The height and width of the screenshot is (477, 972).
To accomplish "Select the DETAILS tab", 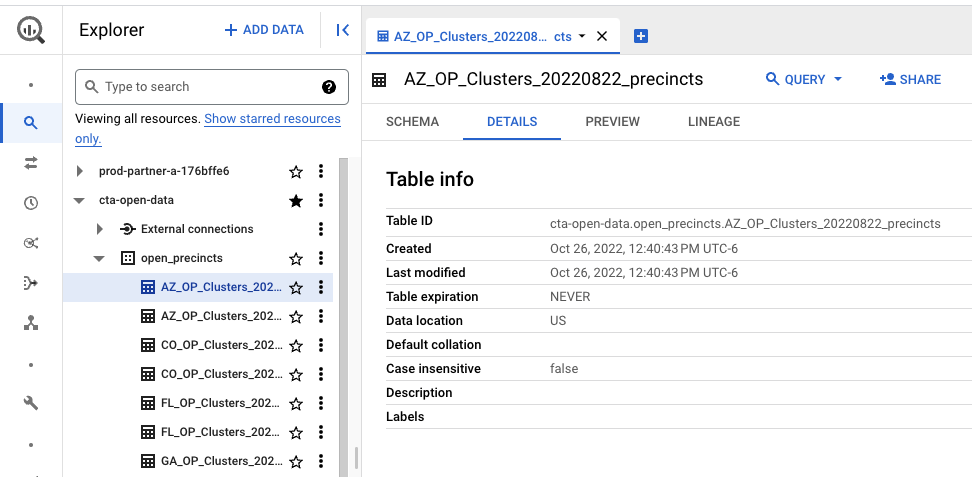I will 512,122.
